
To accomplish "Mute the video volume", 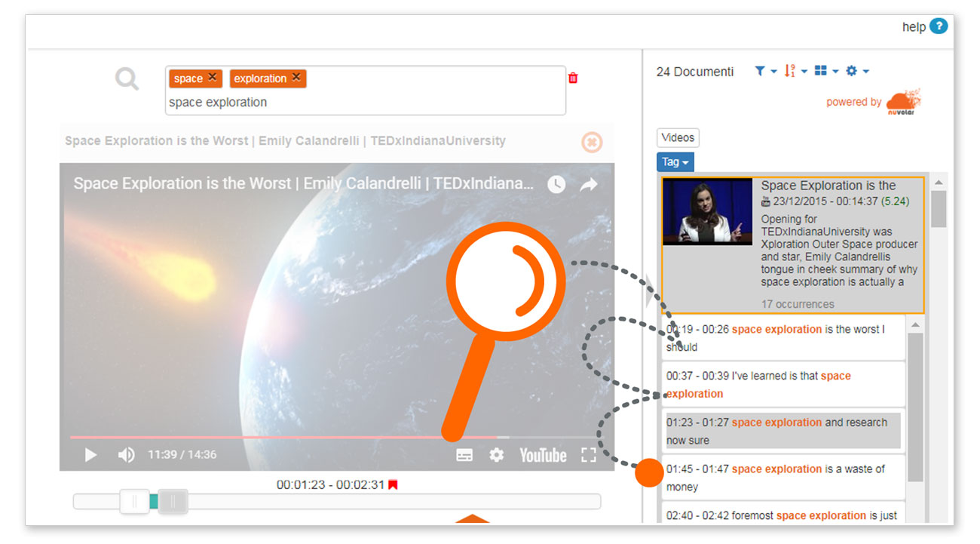I will 126,455.
